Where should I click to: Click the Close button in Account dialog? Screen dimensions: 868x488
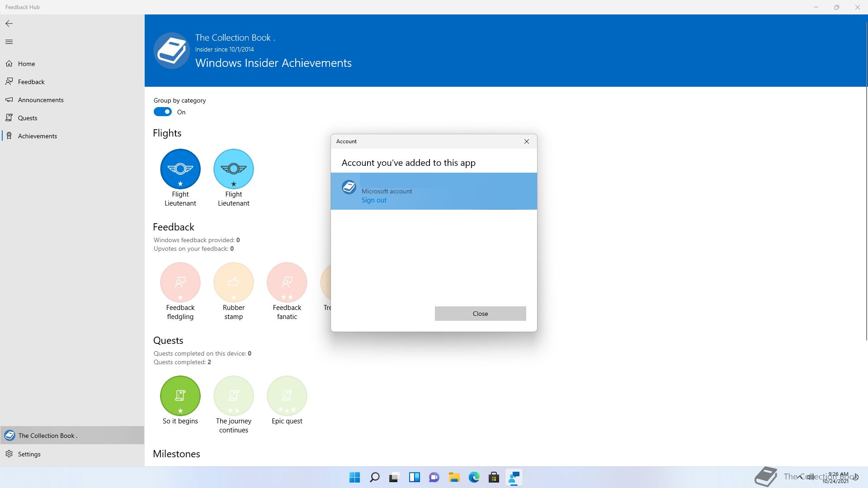coord(481,314)
